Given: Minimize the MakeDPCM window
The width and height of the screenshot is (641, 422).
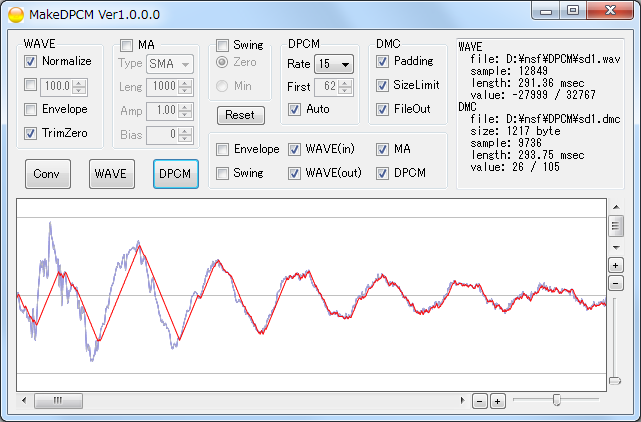Looking at the screenshot, I should tap(546, 11).
